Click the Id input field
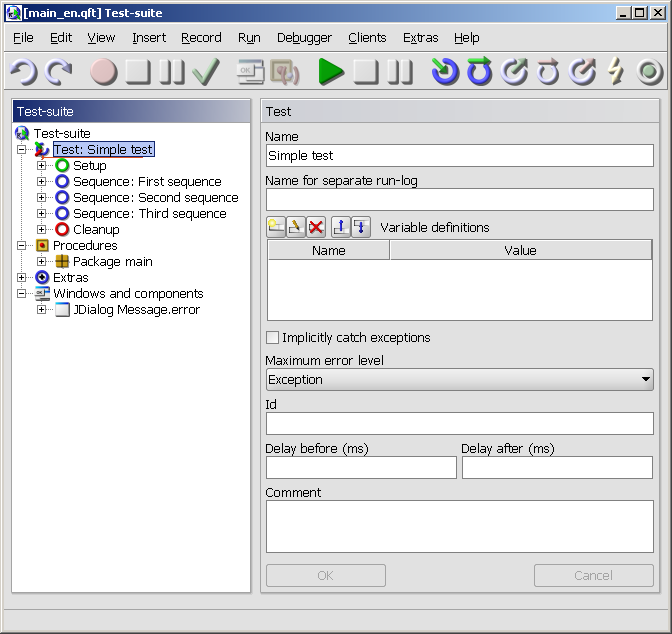Screen dimensions: 672x634 click(x=459, y=424)
